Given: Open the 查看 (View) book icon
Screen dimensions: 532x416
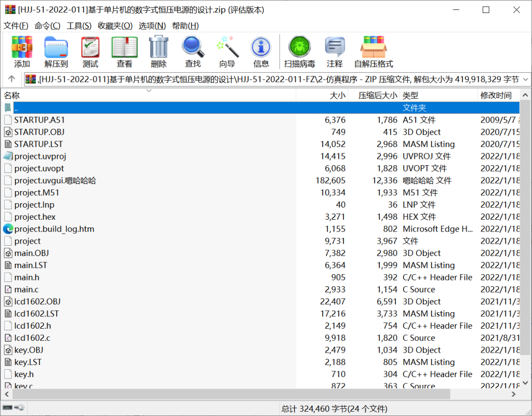Looking at the screenshot, I should click(x=124, y=52).
